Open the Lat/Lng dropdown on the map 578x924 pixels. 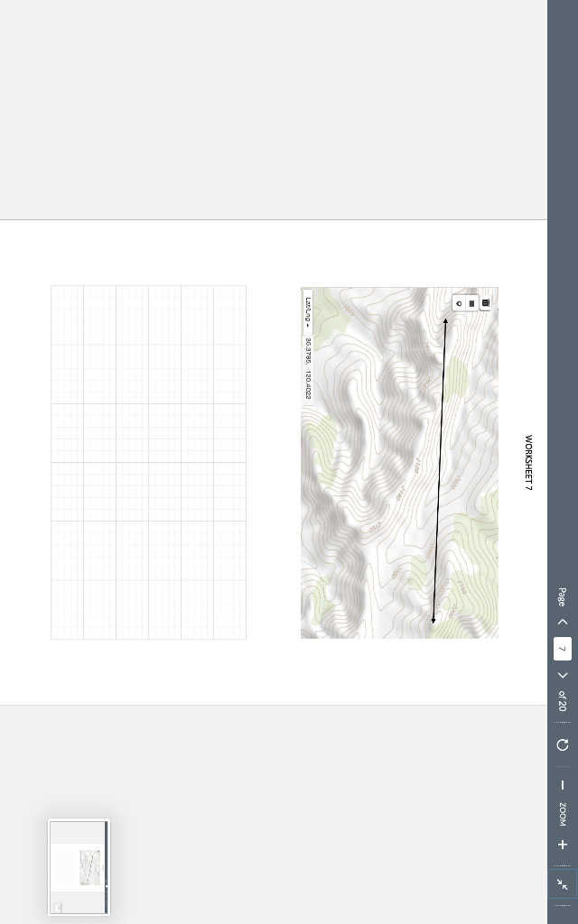click(307, 311)
